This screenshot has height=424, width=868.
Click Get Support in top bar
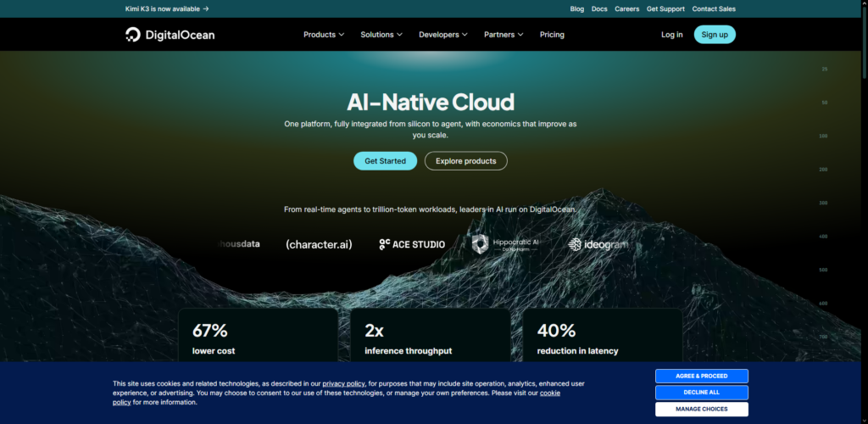pos(665,8)
